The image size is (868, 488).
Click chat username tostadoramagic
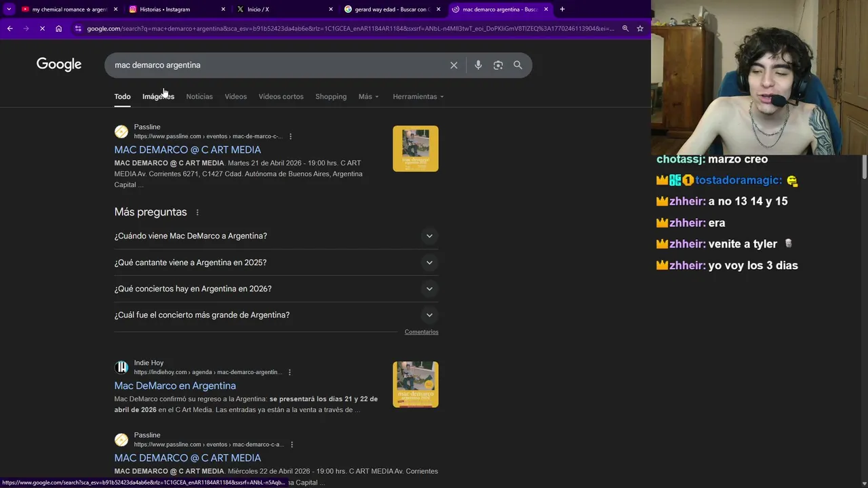point(738,180)
